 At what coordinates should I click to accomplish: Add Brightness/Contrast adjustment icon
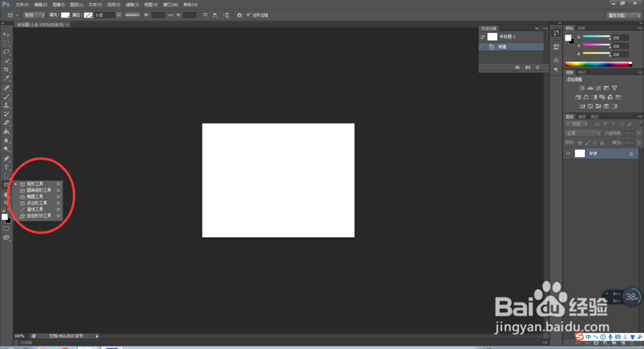(582, 88)
